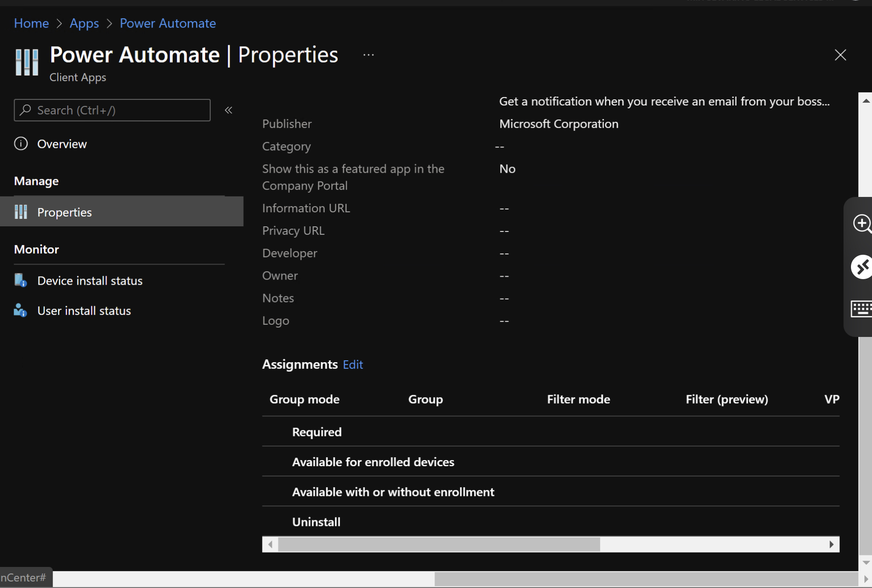
Task: Click the Filter mode column header
Action: 578,399
